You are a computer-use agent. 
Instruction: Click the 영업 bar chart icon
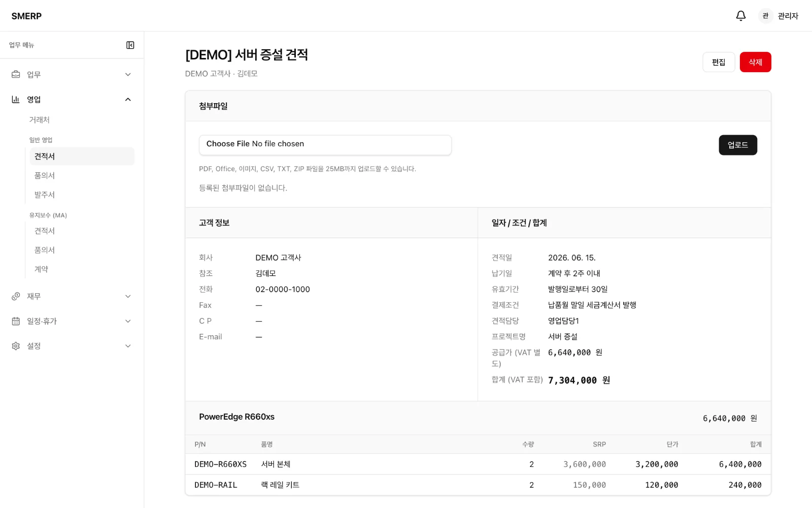[x=16, y=99]
